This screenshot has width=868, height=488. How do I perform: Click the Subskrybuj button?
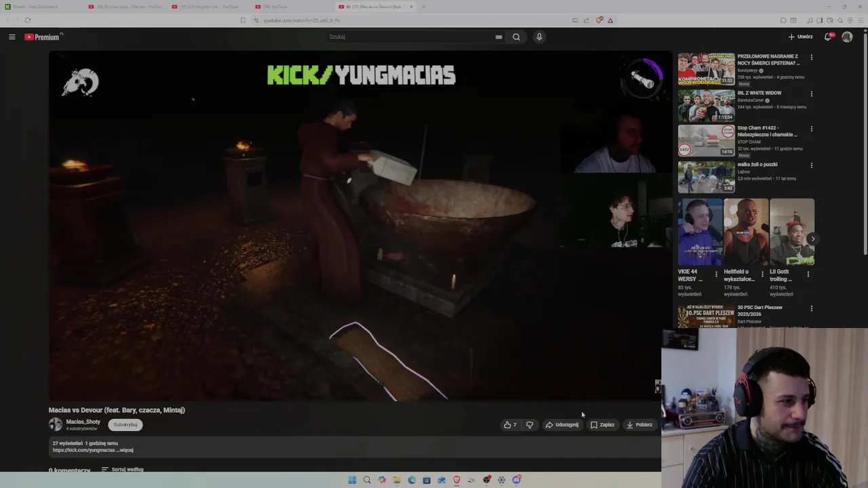125,425
